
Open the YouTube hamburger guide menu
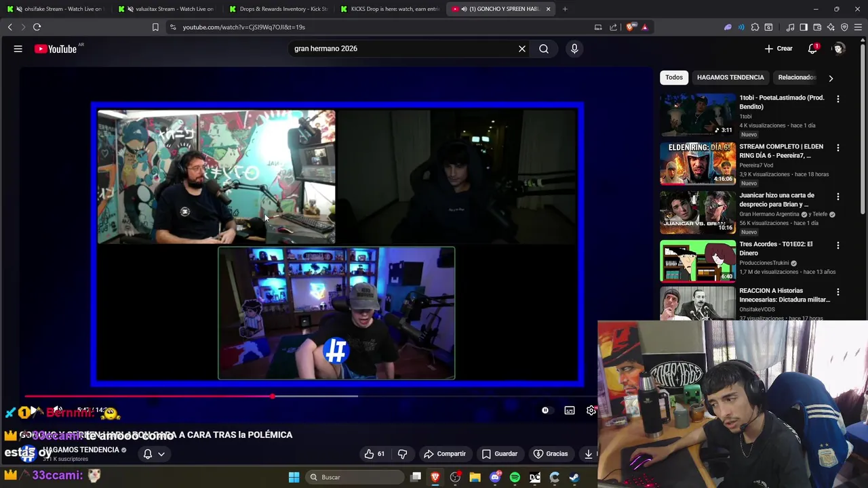(x=18, y=49)
